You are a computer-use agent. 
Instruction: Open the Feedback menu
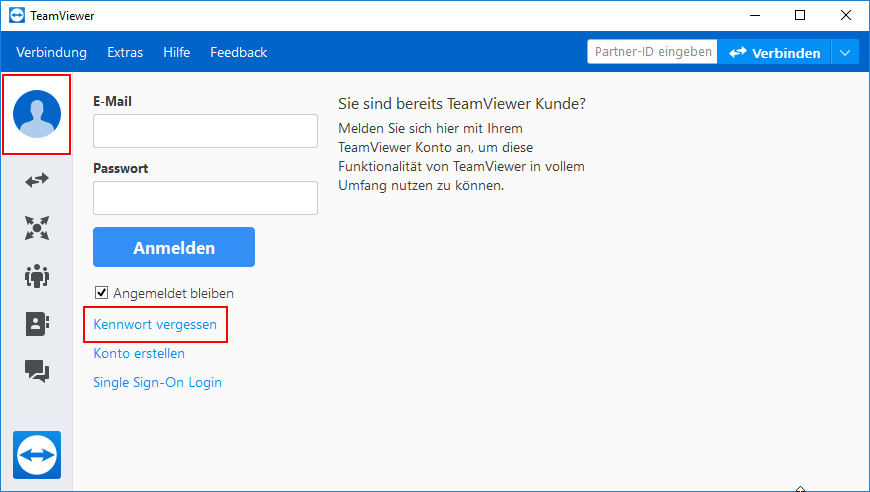pos(239,52)
